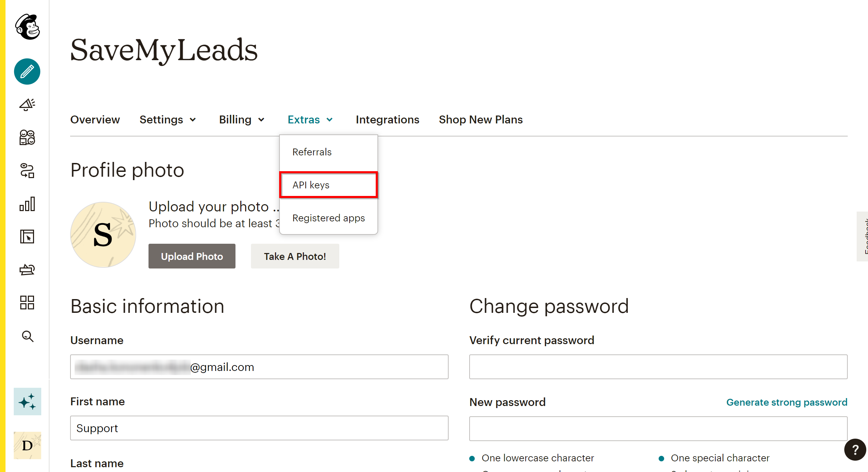
Task: Click the Search magnifier icon
Action: point(28,336)
